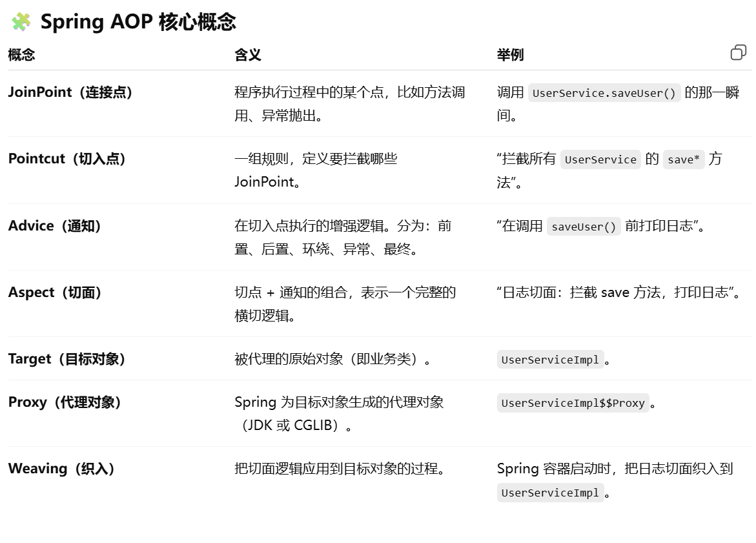This screenshot has height=543, width=756.
Task: Click the UserService.saveUser() code snippet
Action: (x=604, y=93)
